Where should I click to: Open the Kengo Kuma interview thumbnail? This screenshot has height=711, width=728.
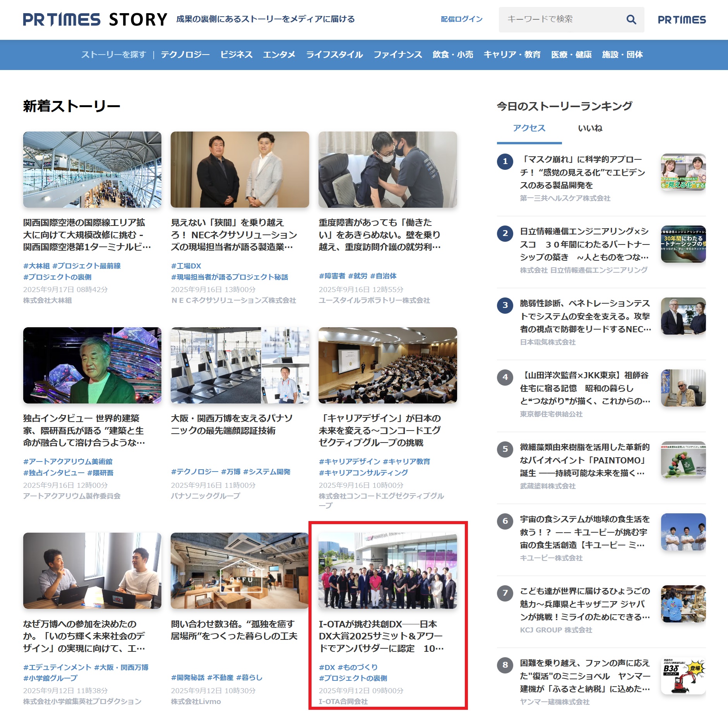[92, 365]
